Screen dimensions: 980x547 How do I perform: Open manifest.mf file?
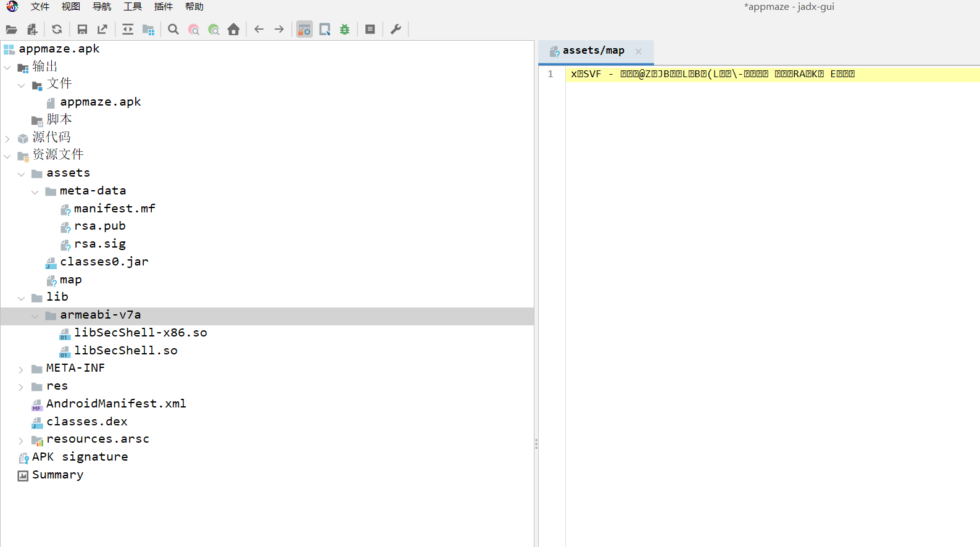115,209
